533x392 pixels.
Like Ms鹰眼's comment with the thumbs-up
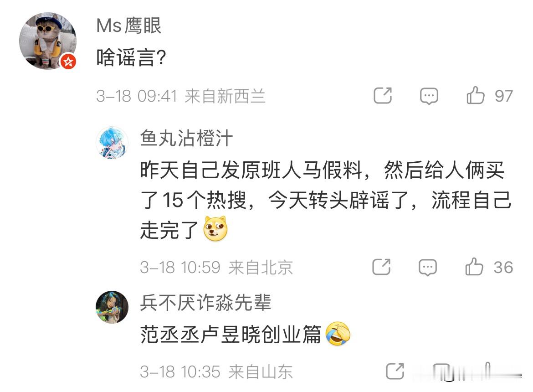point(475,95)
